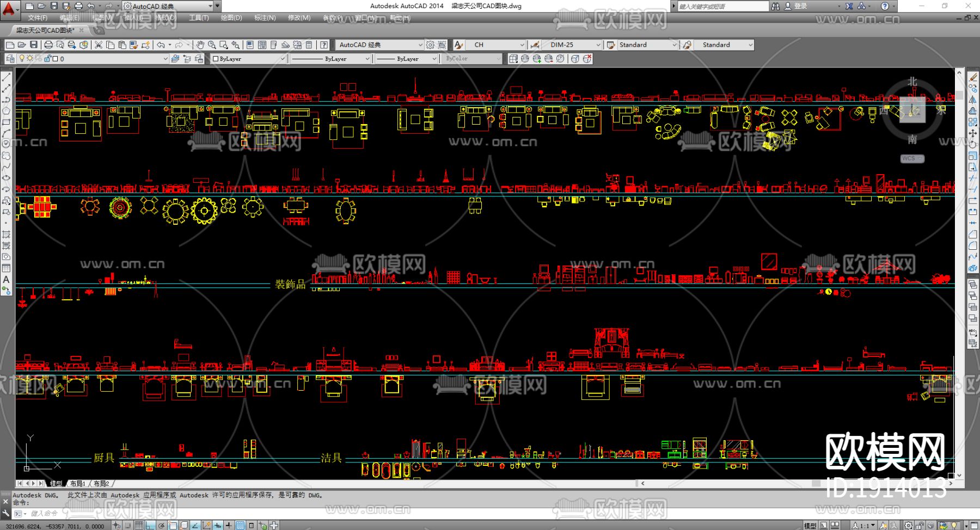Screen dimensions: 980x530
Task: Expand the DIM-25 dimension style dropdown
Action: point(598,45)
